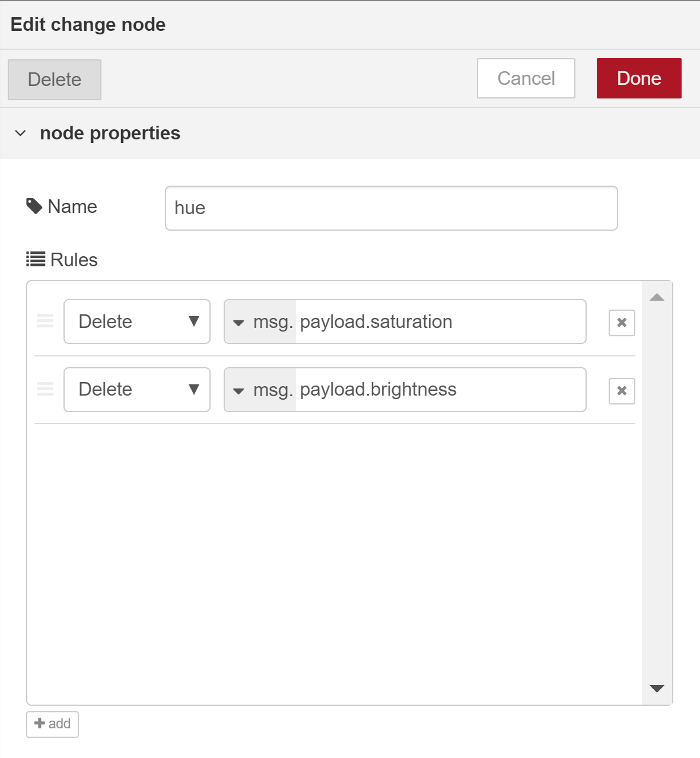
Task: Grab the drag handle of the saturation rule
Action: [x=45, y=321]
